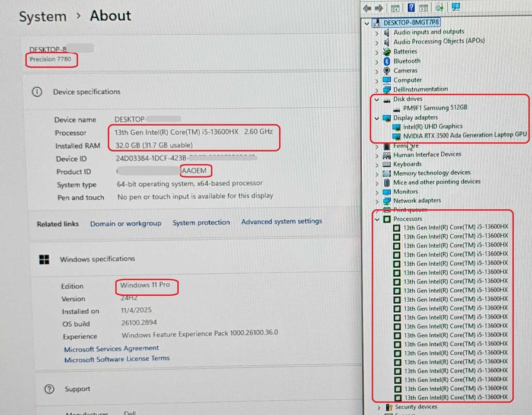Expand Audio inputs and outputs category

(x=377, y=33)
